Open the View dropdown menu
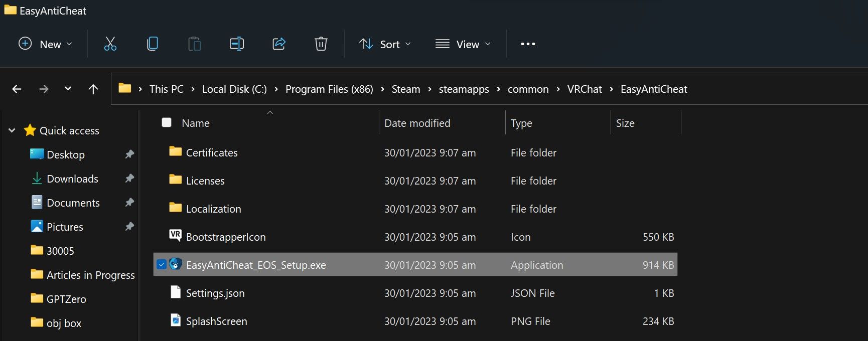This screenshot has width=868, height=341. 463,44
